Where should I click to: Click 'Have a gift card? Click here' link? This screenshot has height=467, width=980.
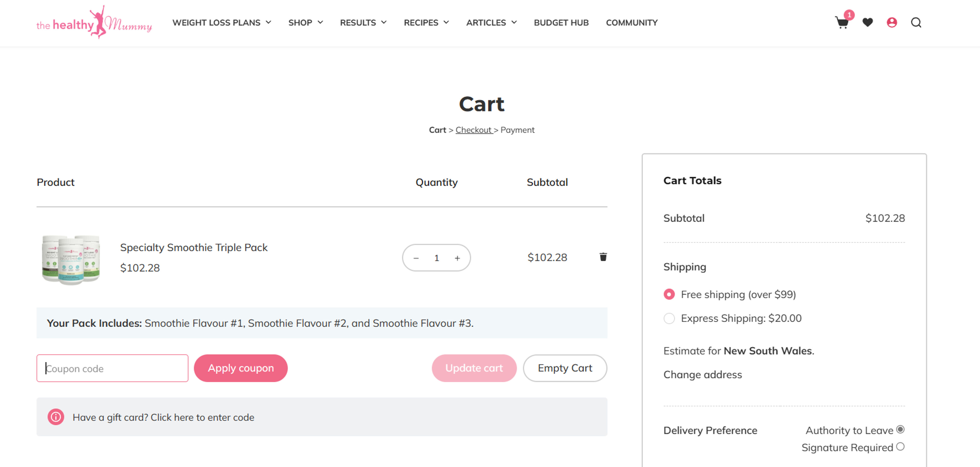(163, 417)
